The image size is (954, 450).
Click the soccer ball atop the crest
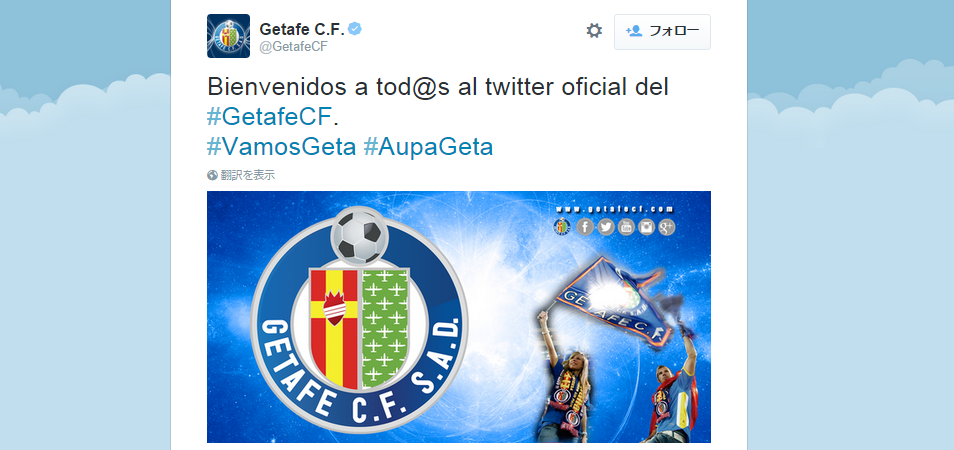pyautogui.click(x=360, y=235)
